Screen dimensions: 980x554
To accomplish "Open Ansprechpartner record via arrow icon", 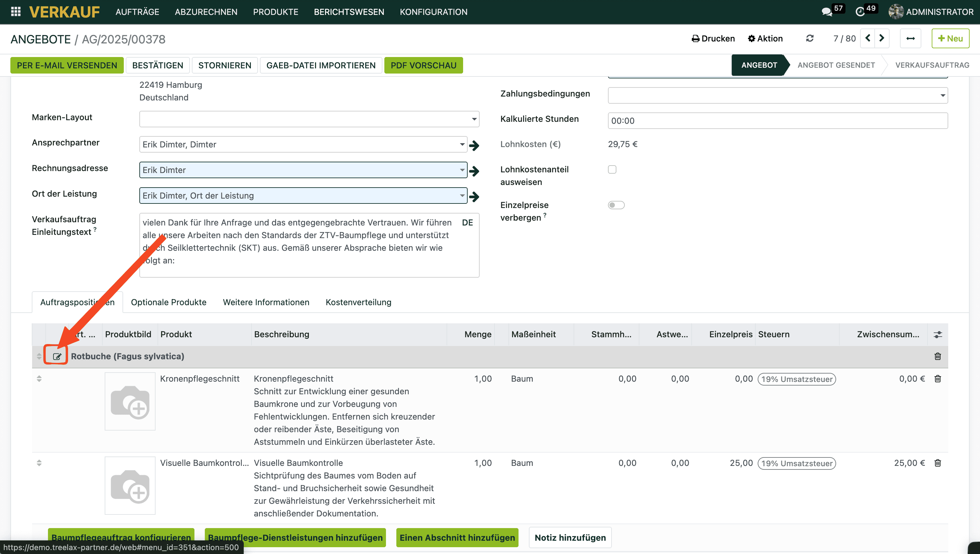I will (x=474, y=145).
